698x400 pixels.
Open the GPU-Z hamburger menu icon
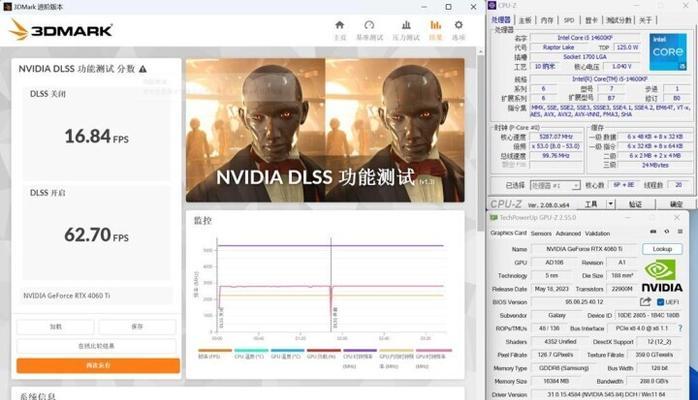(680, 231)
